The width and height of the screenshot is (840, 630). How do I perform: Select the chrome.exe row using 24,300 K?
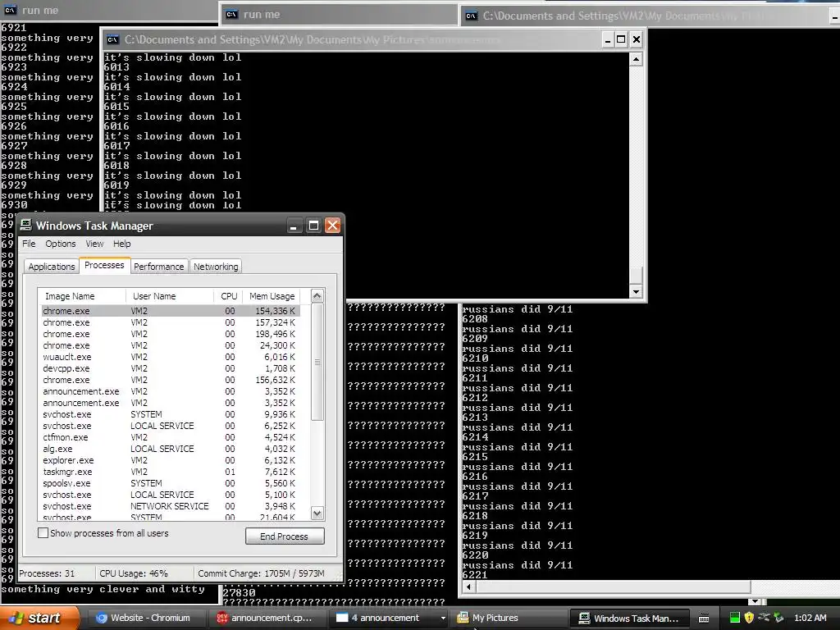(x=170, y=345)
